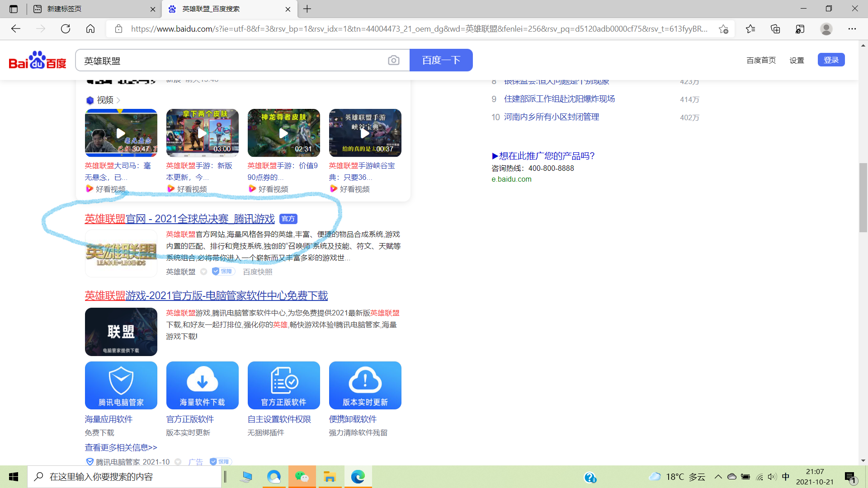This screenshot has width=868, height=488.
Task: Open the 设置 link in header
Action: [x=797, y=60]
